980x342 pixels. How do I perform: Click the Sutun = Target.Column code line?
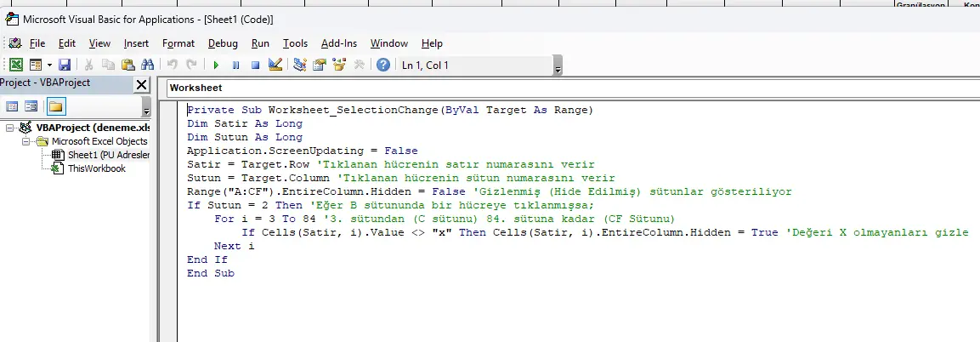click(x=401, y=178)
